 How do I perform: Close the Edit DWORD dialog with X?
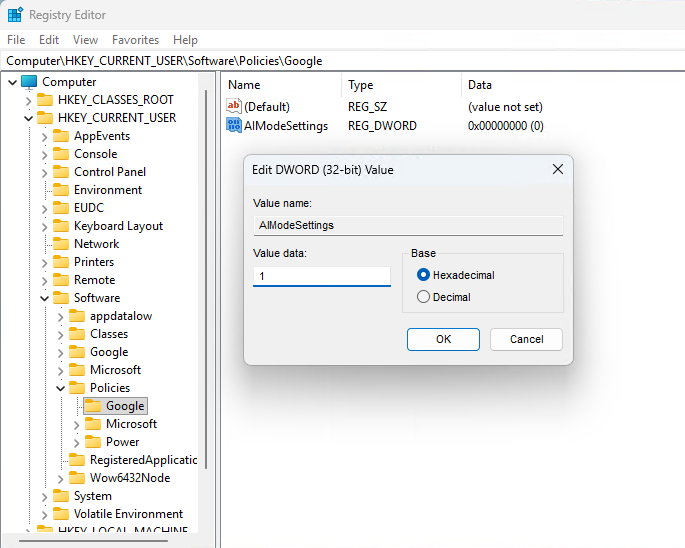tap(557, 170)
